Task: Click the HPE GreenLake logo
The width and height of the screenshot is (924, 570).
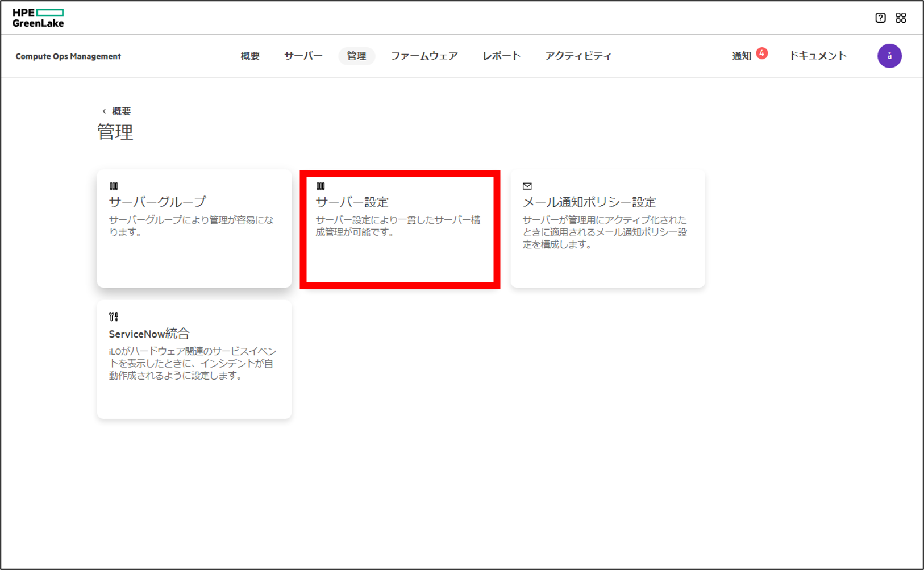Action: [38, 18]
